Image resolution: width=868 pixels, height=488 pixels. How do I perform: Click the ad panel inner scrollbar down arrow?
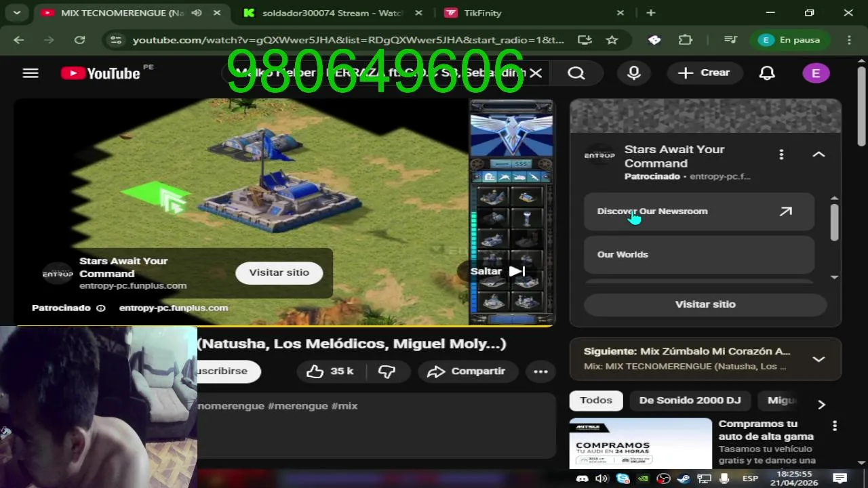835,277
